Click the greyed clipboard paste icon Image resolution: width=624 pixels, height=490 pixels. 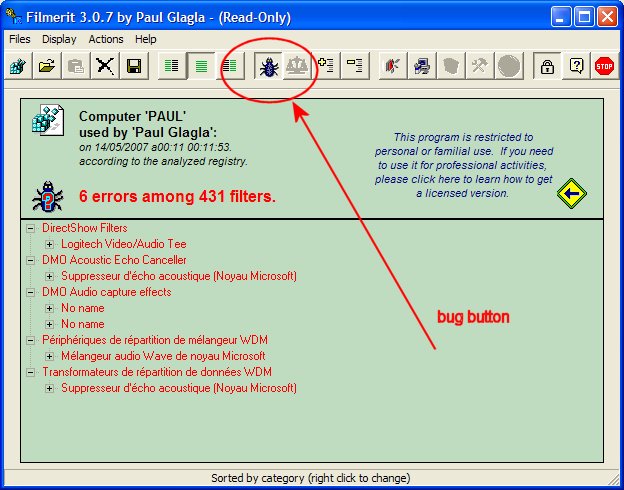(76, 66)
